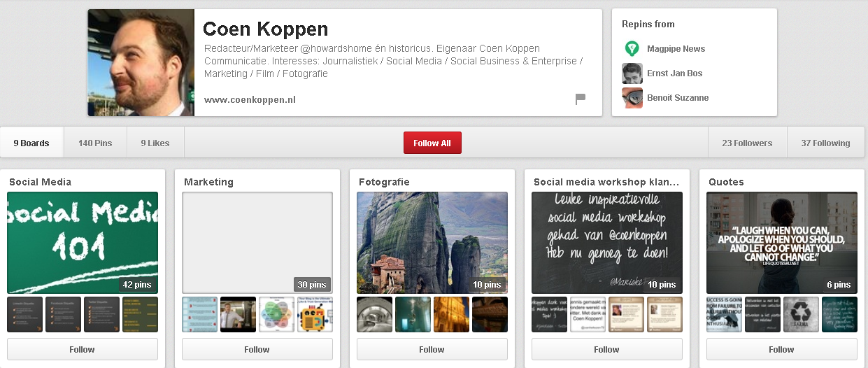
Task: Open Social Media 101 cover image
Action: click(83, 243)
